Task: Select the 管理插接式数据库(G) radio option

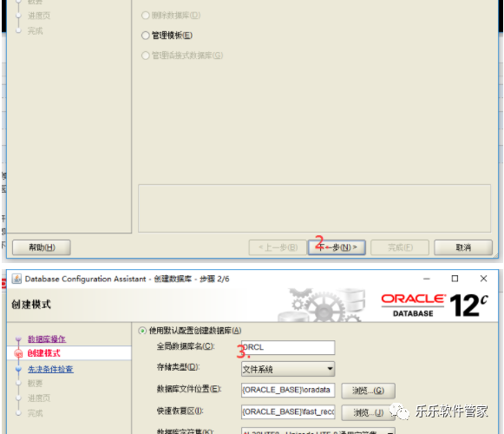Action: [x=145, y=56]
